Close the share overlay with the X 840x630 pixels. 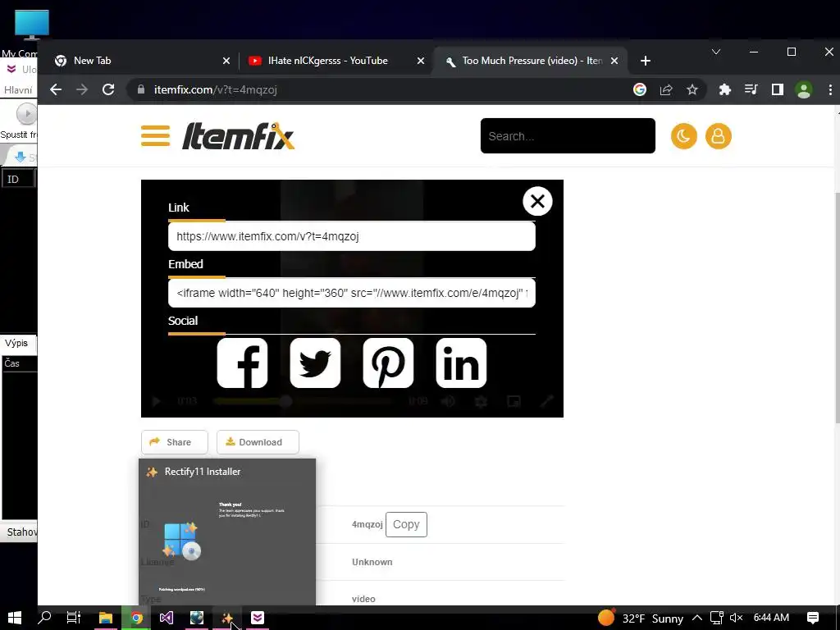click(x=537, y=202)
